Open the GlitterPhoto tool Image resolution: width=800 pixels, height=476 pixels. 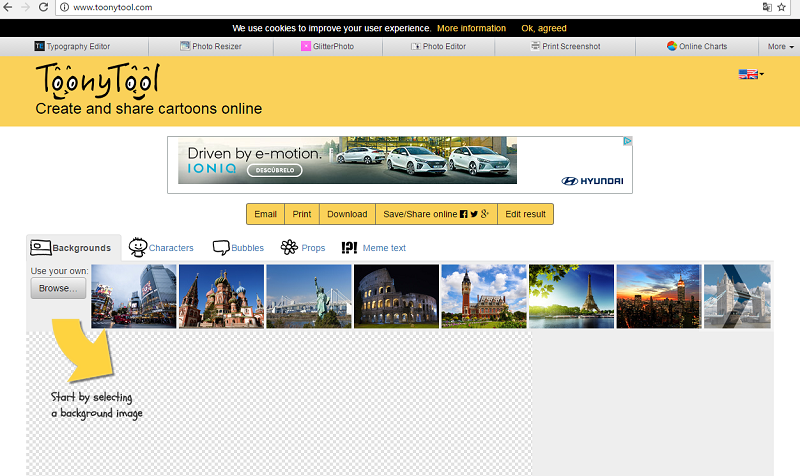[326, 46]
